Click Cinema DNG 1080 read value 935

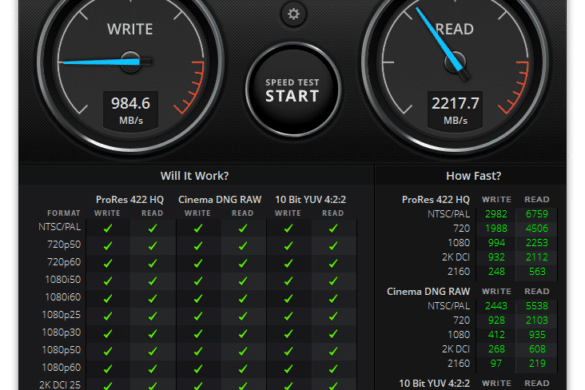[537, 335]
